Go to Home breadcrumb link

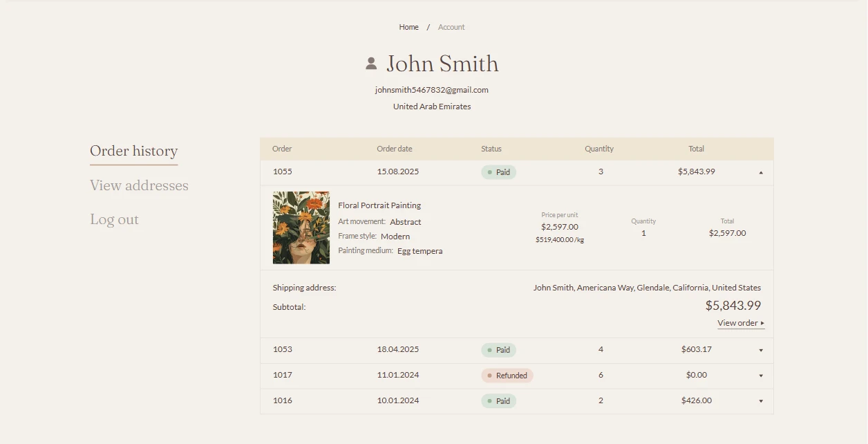point(408,27)
